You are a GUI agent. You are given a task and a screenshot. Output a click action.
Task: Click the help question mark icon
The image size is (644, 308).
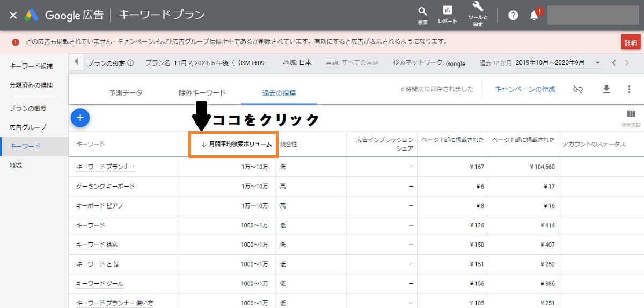(513, 15)
